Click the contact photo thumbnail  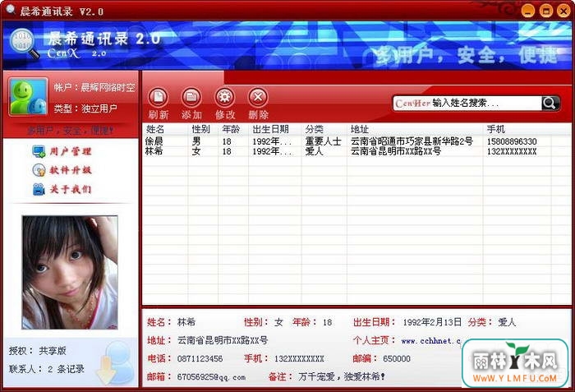click(x=70, y=272)
